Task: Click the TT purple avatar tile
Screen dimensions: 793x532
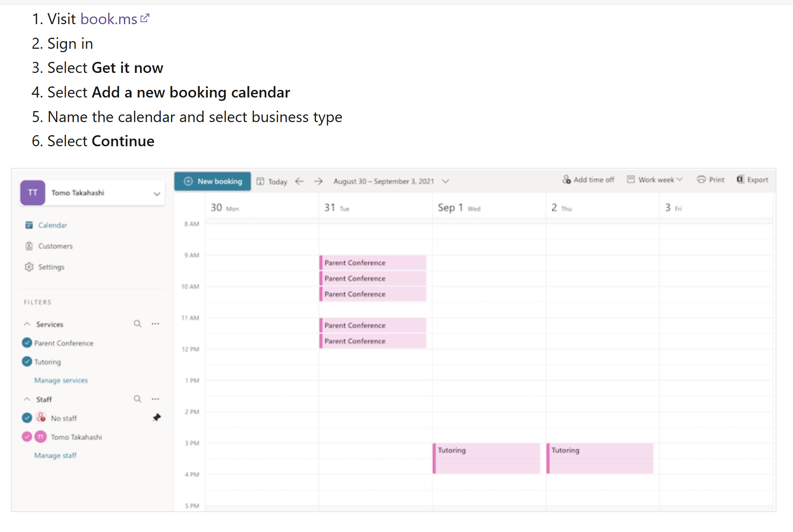Action: (33, 193)
